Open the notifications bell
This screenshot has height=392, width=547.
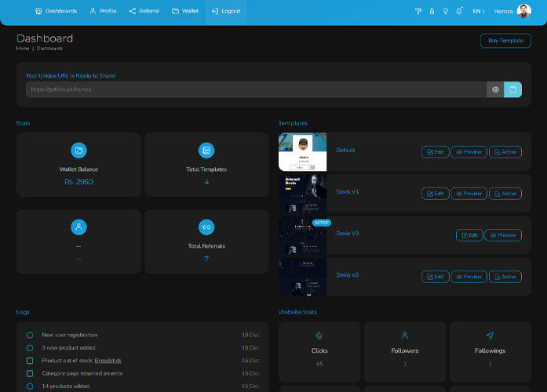pos(460,11)
